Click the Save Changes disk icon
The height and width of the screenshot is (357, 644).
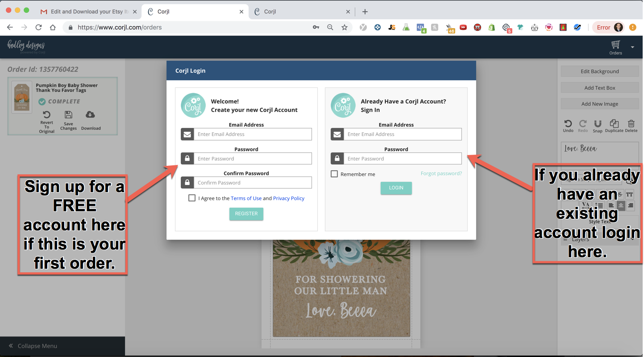[68, 115]
